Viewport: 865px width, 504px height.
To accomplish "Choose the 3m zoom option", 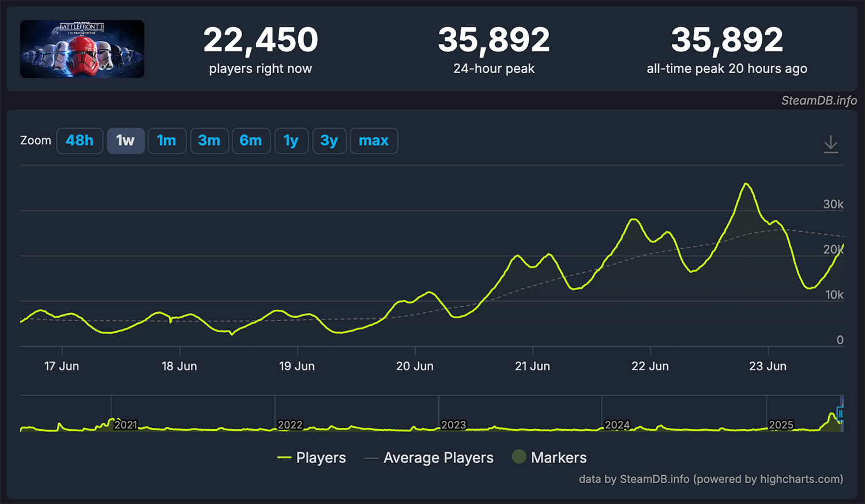I will [209, 141].
